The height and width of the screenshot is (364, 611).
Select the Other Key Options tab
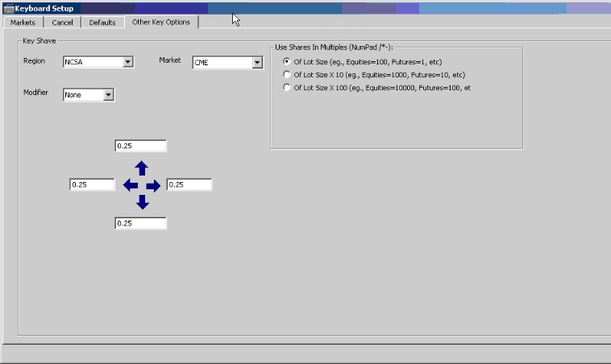(161, 22)
